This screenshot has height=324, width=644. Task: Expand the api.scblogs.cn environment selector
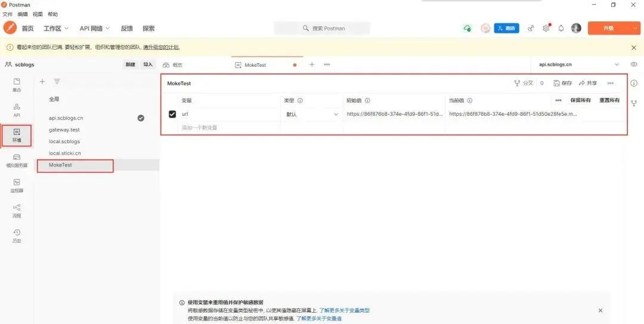click(617, 64)
